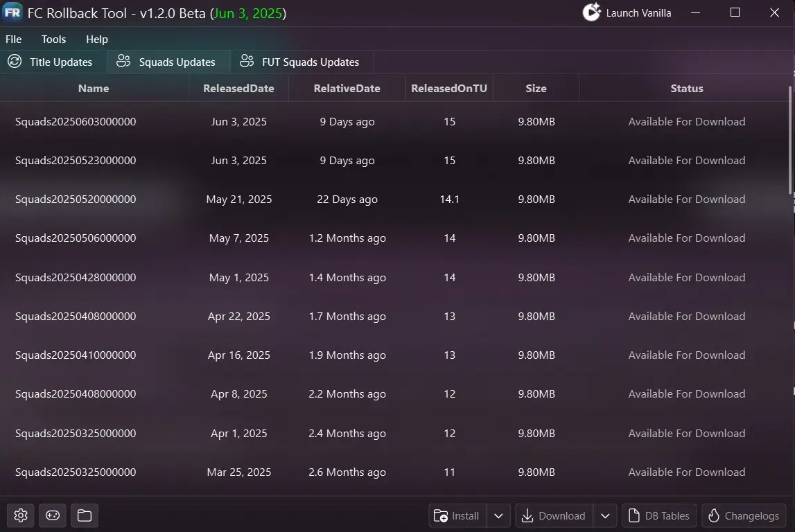The image size is (795, 532).
Task: Click the Mar 25, 2025 release date
Action: coord(239,472)
